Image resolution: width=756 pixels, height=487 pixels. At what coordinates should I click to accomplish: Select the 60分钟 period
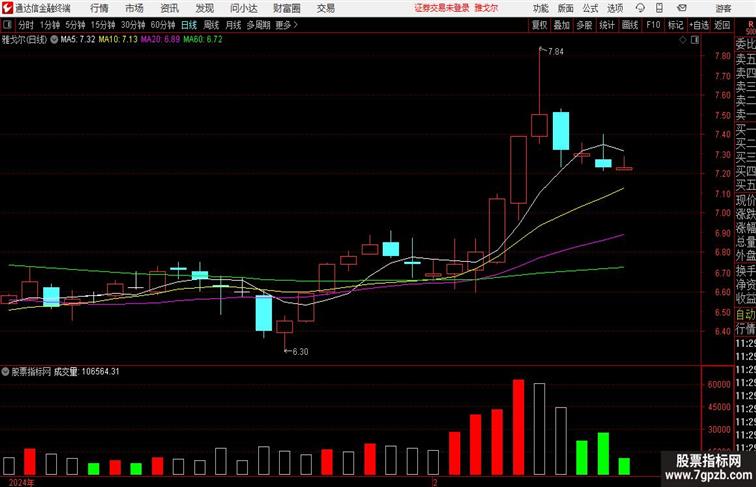163,25
